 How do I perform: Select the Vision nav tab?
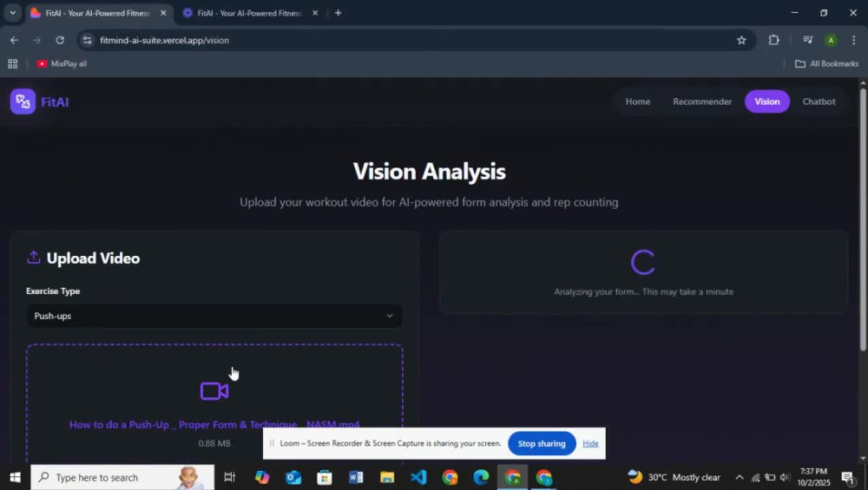766,101
